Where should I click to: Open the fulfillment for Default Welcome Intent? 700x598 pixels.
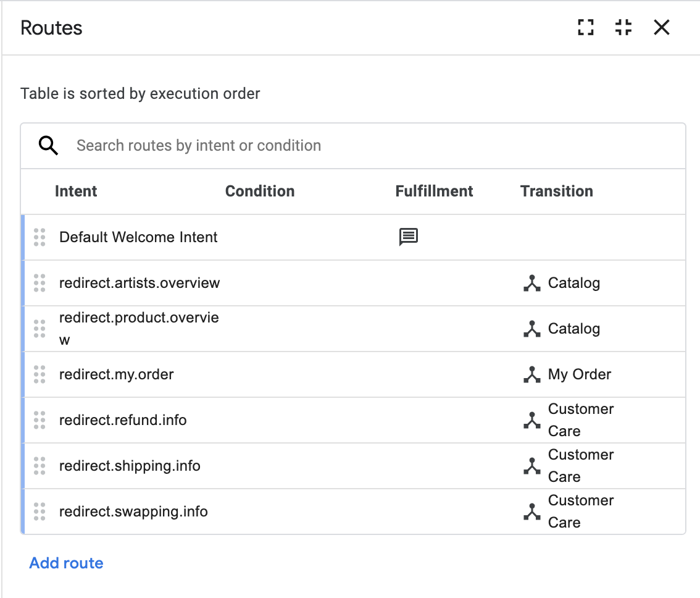pyautogui.click(x=409, y=237)
